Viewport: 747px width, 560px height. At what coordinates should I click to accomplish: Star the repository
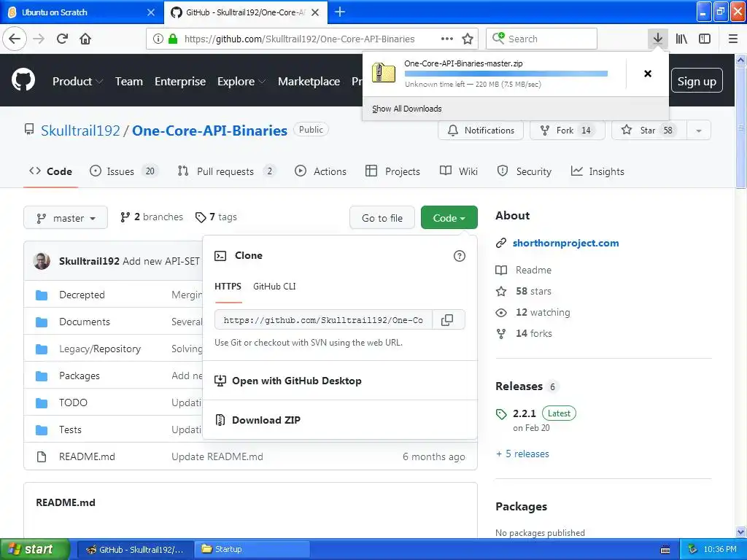tap(649, 131)
